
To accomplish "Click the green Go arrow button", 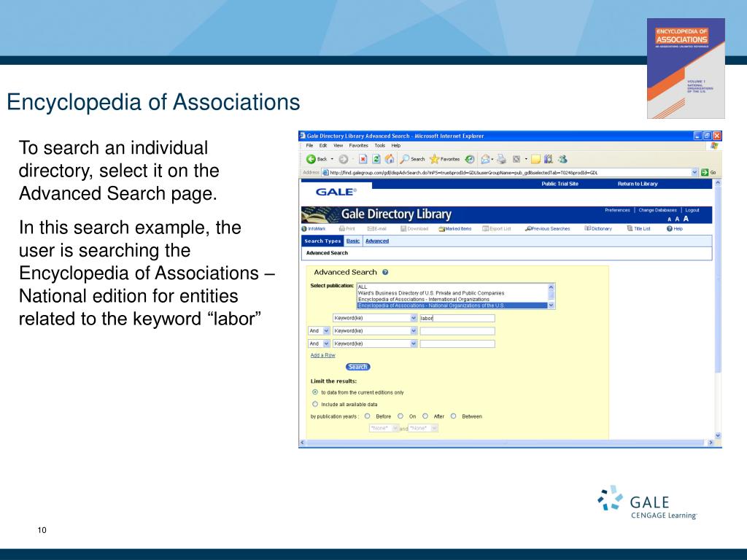I will click(705, 172).
